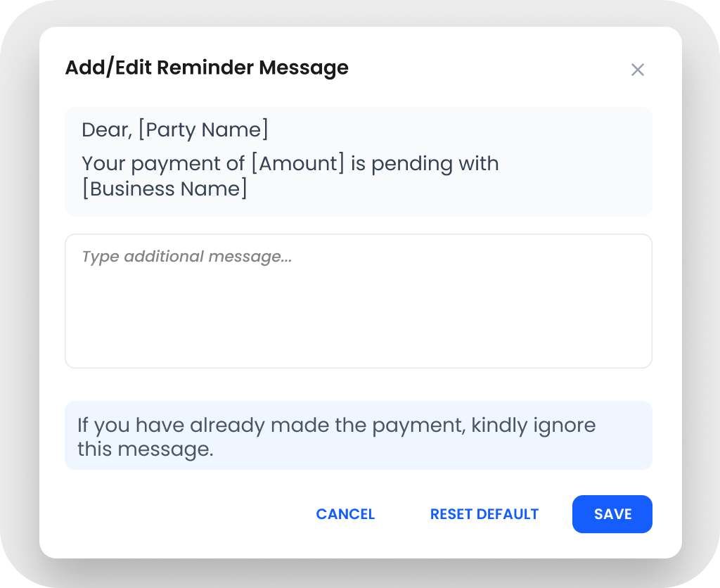Screen dimensions: 720x588
Task: Click the blue SAVE button bottom right
Action: tap(612, 514)
